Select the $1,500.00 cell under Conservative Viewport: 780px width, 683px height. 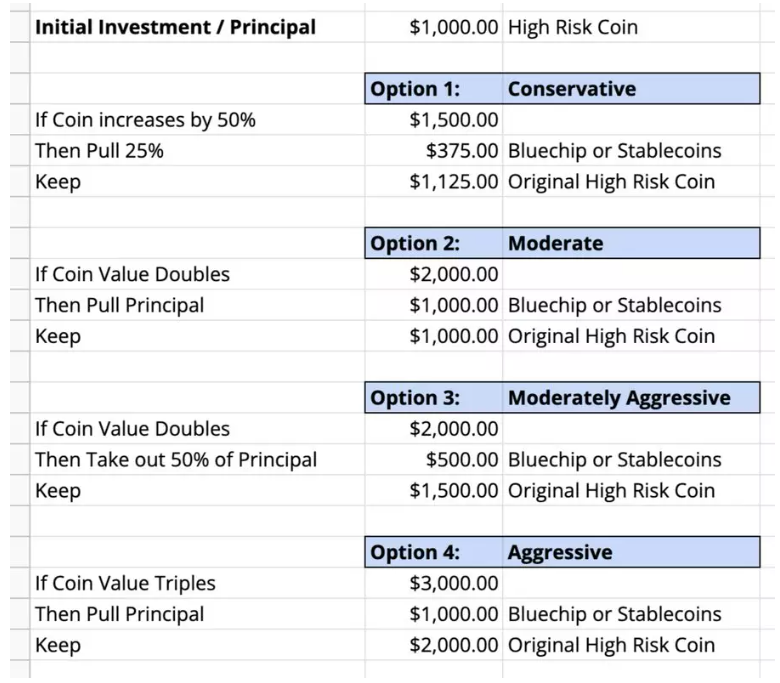(x=433, y=120)
